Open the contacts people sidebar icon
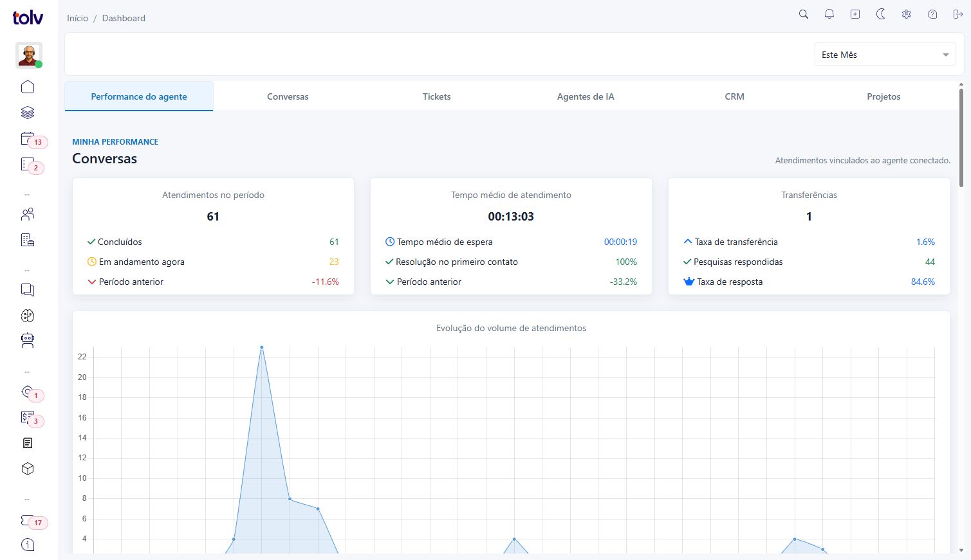Viewport: 971px width, 560px height. pos(28,214)
